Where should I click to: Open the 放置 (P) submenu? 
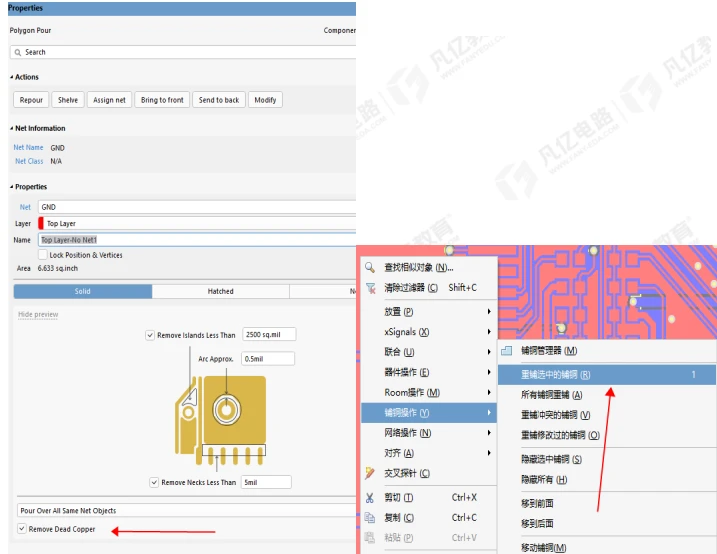point(428,312)
